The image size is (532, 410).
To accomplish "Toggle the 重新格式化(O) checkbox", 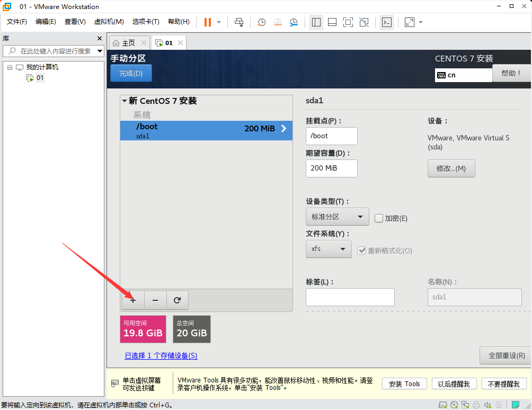I will coord(361,251).
